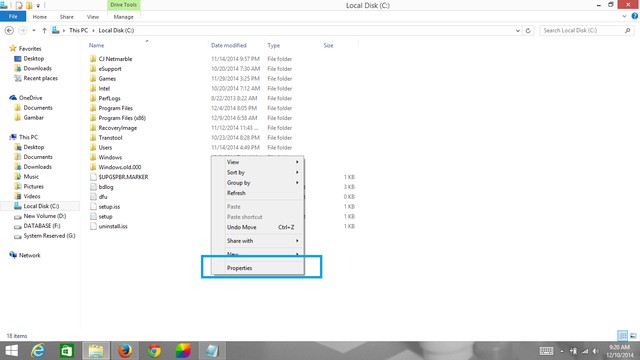This screenshot has width=640, height=360.
Task: Open the Group by submenu
Action: 258,182
